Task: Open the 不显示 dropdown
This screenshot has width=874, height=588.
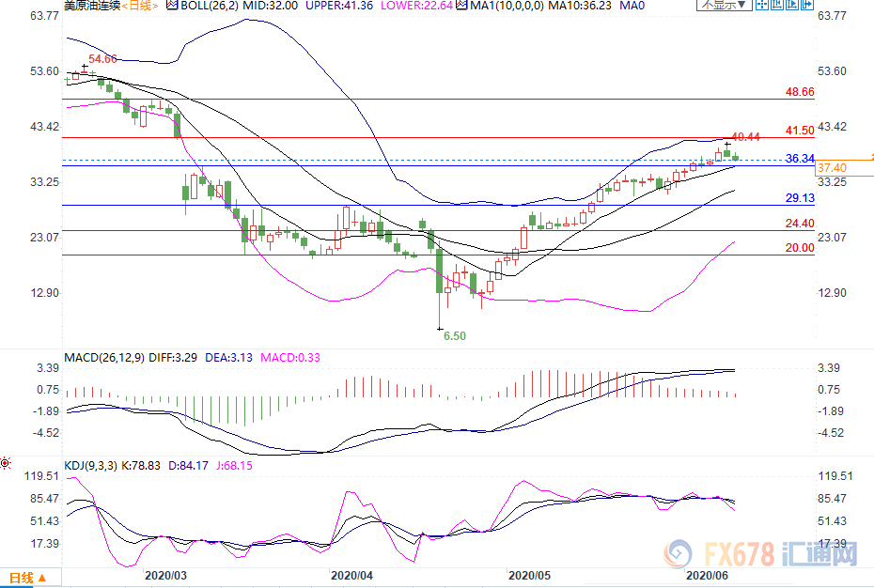Action: click(722, 6)
